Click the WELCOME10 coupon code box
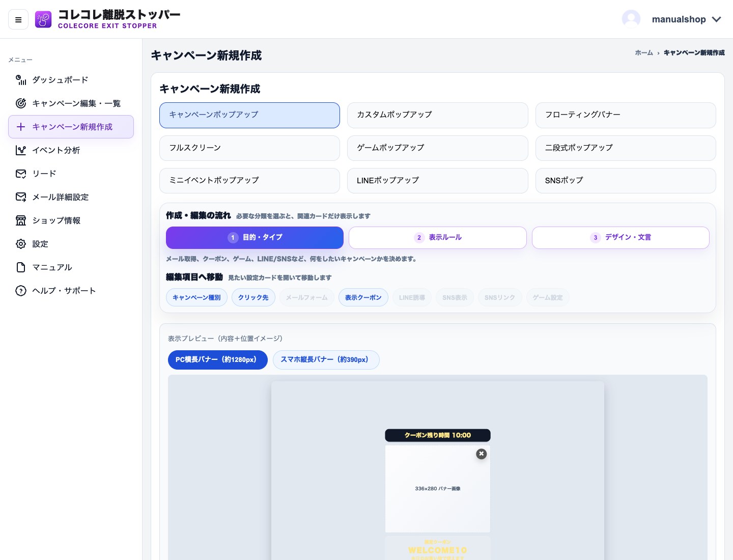Screen dimensions: 733x560 coord(438,549)
